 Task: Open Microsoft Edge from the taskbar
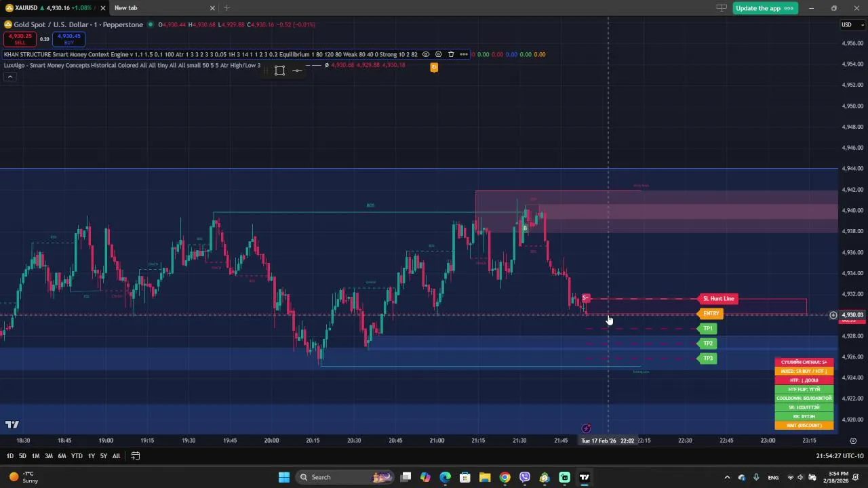pyautogui.click(x=445, y=477)
